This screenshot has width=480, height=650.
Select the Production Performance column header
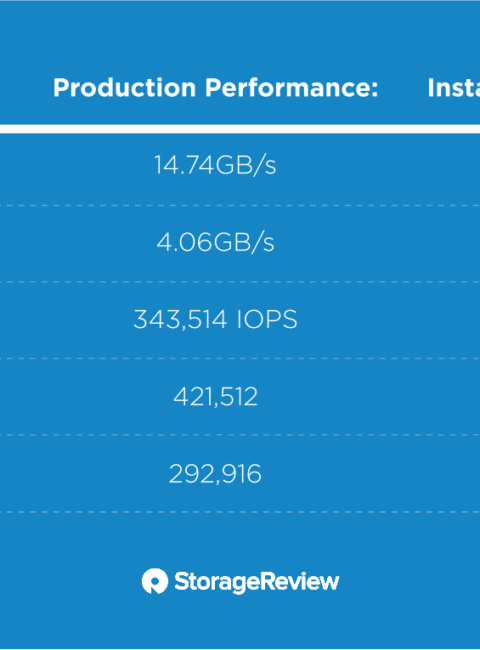tap(216, 88)
